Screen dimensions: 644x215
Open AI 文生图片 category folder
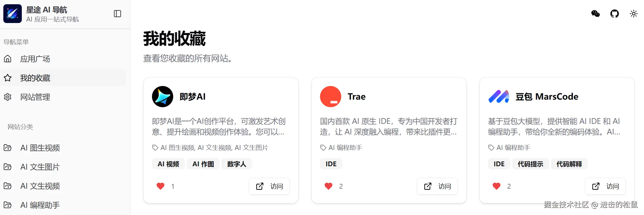coord(63,167)
